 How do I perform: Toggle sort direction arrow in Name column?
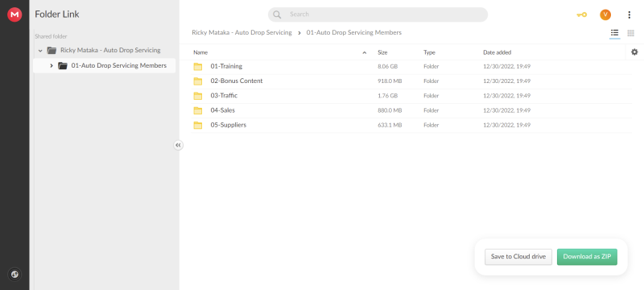(365, 52)
